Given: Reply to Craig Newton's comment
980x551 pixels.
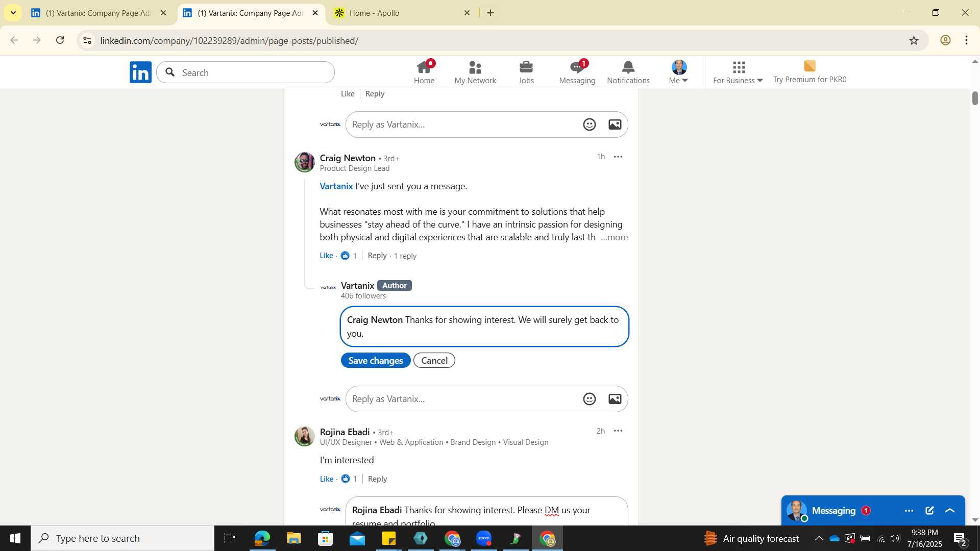Looking at the screenshot, I should click(x=377, y=256).
